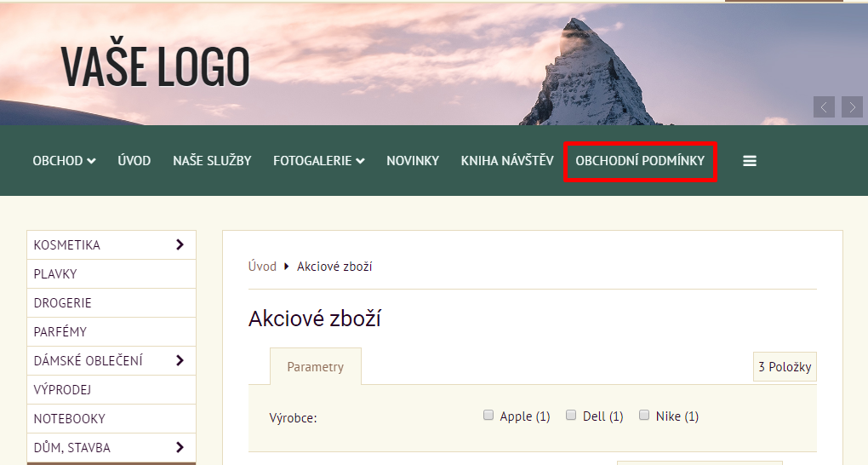This screenshot has width=868, height=465.
Task: Click the Úvod breadcrumb link
Action: [262, 267]
